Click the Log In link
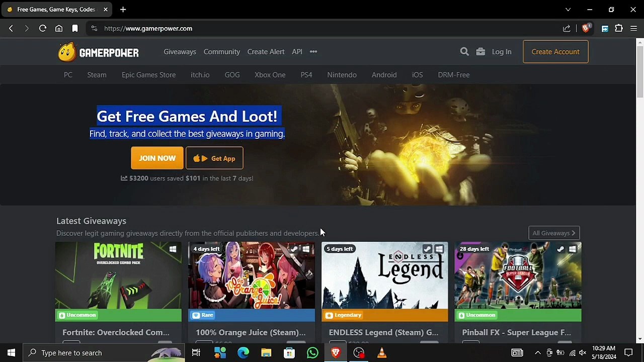Image resolution: width=644 pixels, height=362 pixels. click(x=502, y=52)
